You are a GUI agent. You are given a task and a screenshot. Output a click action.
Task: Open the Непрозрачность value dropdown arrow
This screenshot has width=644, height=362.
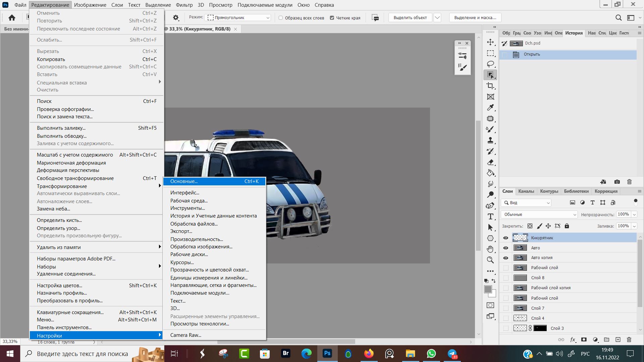point(634,215)
